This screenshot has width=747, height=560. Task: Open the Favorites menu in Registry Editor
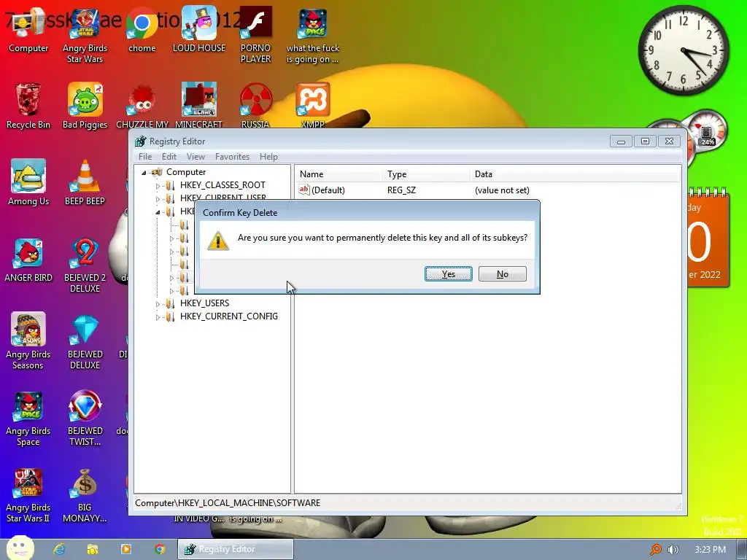233,157
